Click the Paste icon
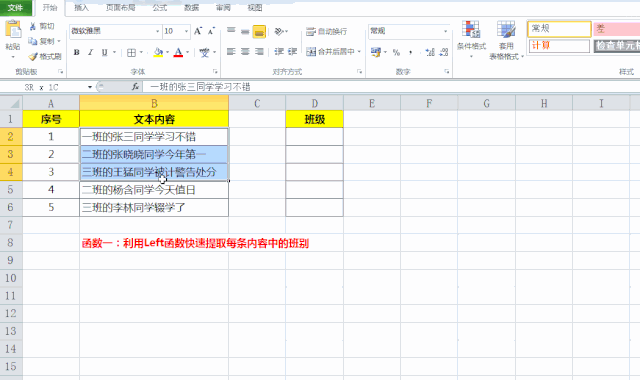 pos(13,29)
